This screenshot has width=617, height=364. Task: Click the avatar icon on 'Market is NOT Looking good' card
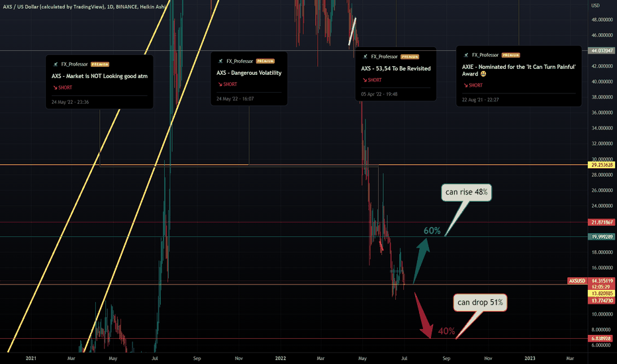coord(56,64)
